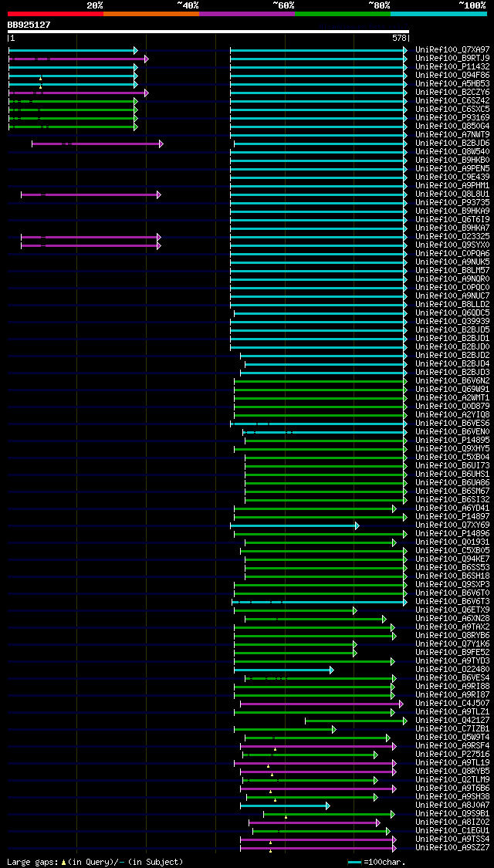Select the UniRef100_B2BJD2 label
The height and width of the screenshot is (868, 494).
point(452,356)
